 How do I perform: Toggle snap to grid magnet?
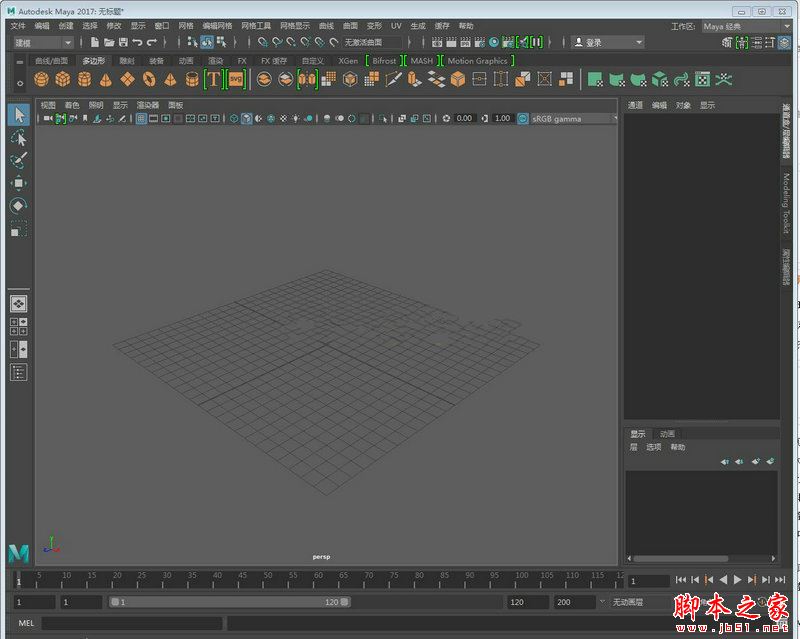(x=261, y=42)
